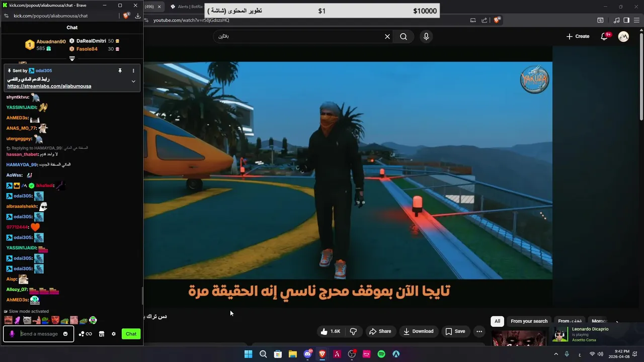Open the channel points infinity icon
The width and height of the screenshot is (644, 362).
point(86,334)
